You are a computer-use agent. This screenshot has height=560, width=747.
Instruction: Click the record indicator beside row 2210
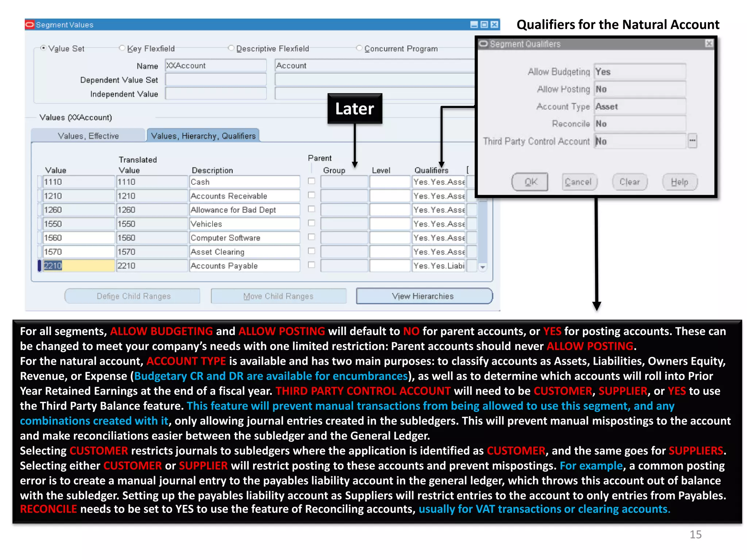pyautogui.click(x=39, y=265)
